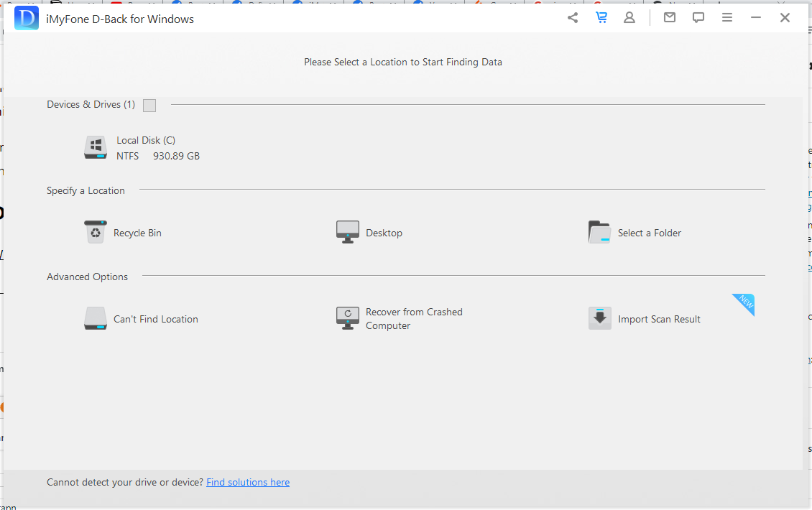The height and width of the screenshot is (510, 812).
Task: Click the mail envelope icon
Action: click(670, 18)
